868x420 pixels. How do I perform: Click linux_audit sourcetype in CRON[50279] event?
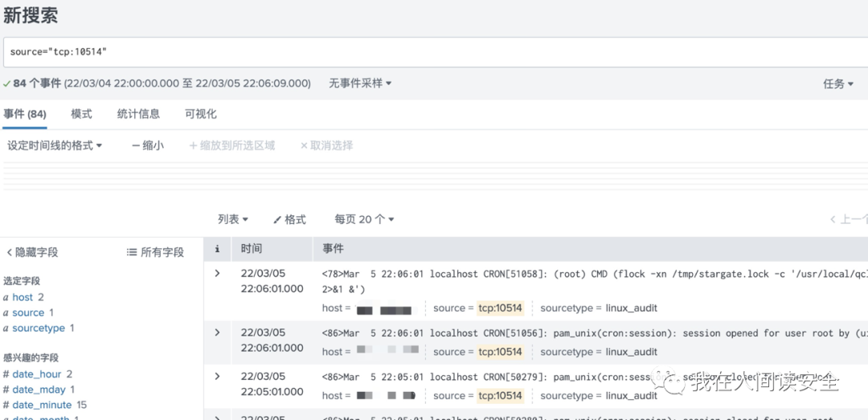631,396
